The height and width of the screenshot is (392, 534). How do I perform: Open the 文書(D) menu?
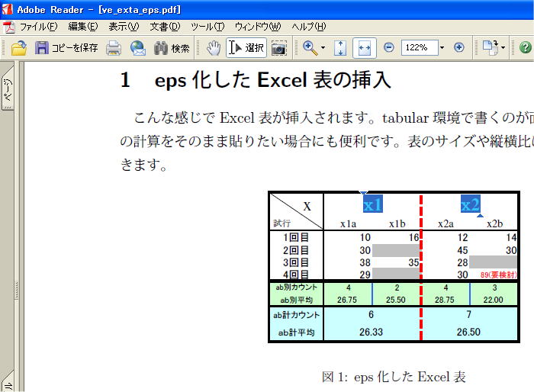tap(165, 27)
